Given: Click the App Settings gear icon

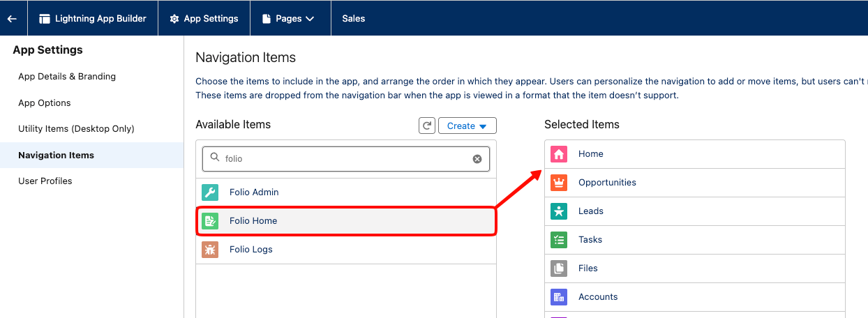Looking at the screenshot, I should 174,19.
